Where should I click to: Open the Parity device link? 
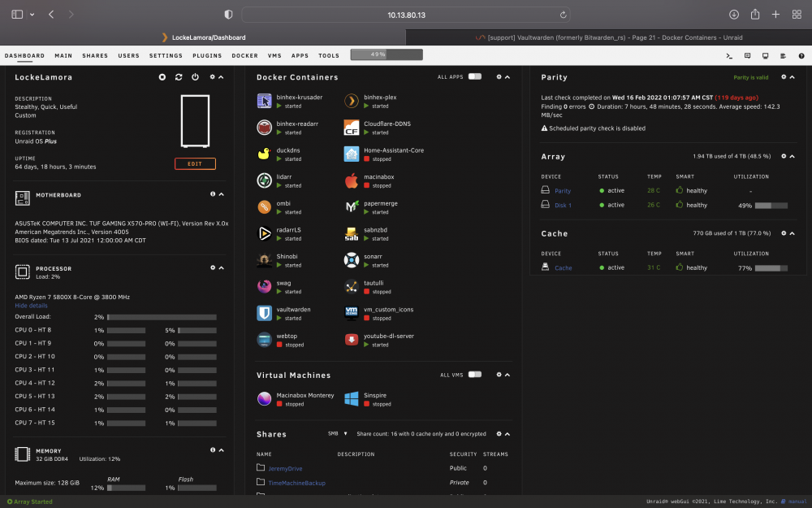tap(563, 191)
